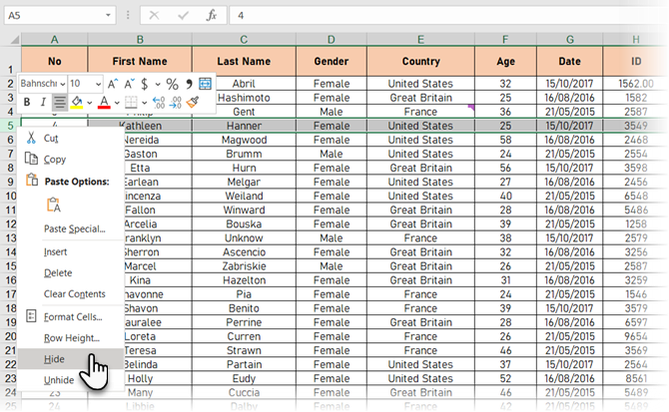The height and width of the screenshot is (412, 669).
Task: Click the comment indicator on France cell
Action: tap(471, 107)
